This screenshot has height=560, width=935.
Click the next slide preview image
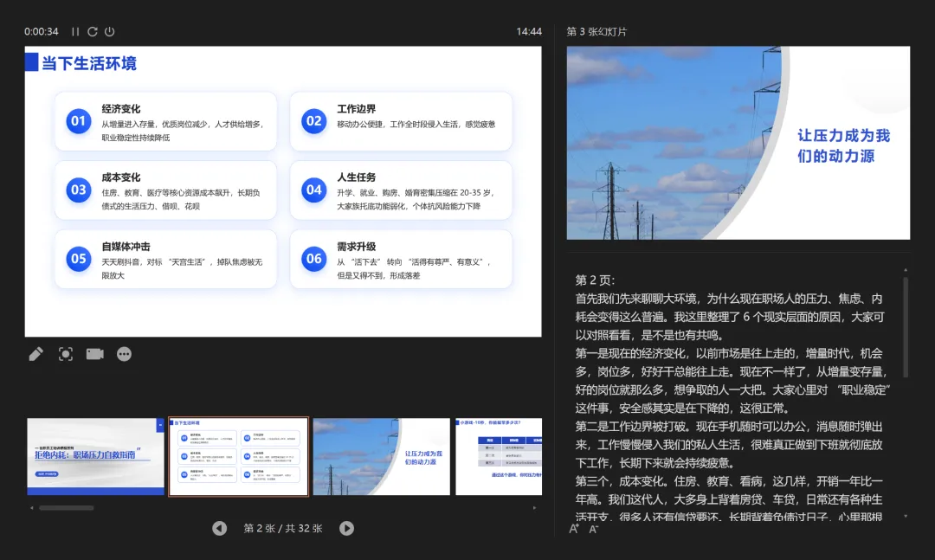pos(738,143)
